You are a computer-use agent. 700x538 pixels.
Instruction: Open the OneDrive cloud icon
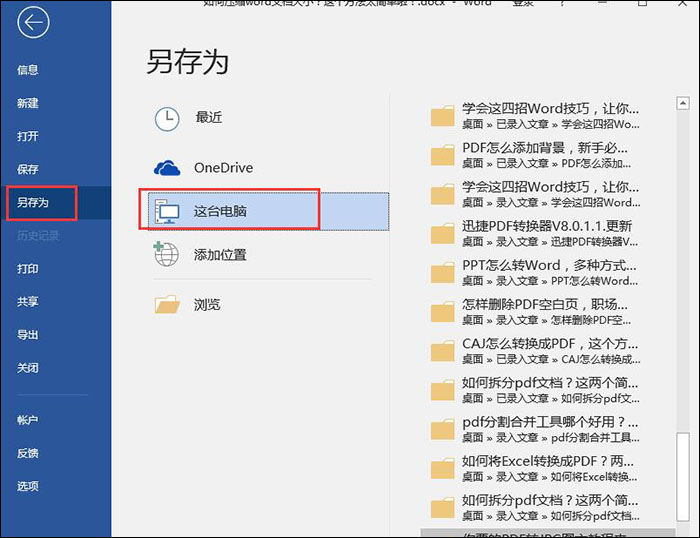point(167,168)
